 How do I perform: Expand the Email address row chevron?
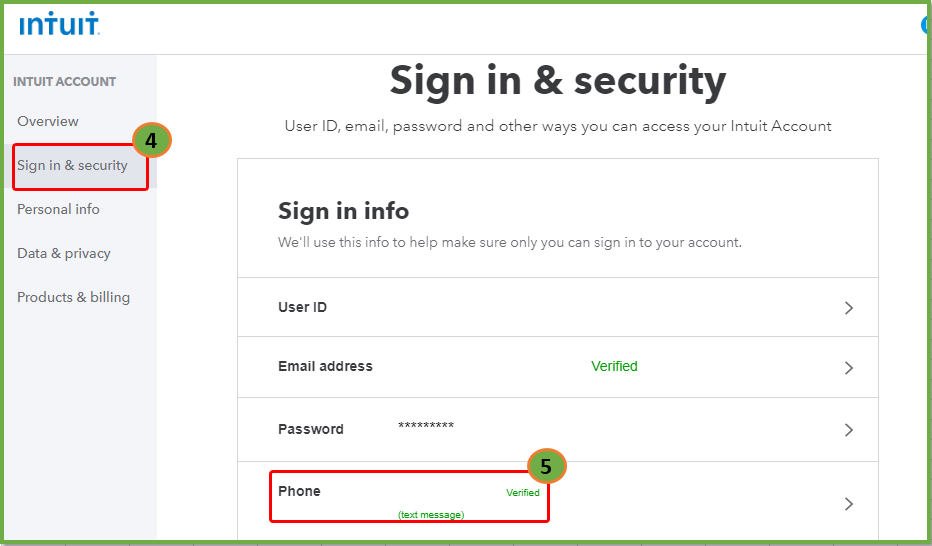click(848, 368)
